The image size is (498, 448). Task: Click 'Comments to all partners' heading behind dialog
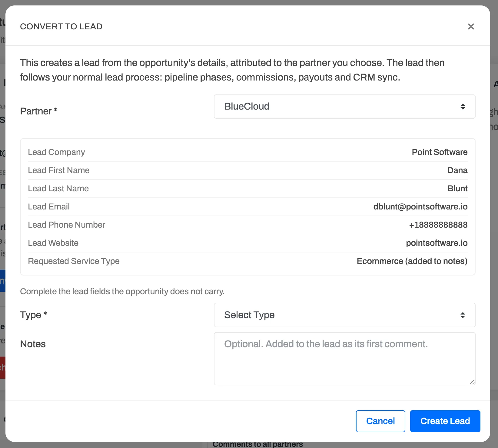pyautogui.click(x=257, y=444)
